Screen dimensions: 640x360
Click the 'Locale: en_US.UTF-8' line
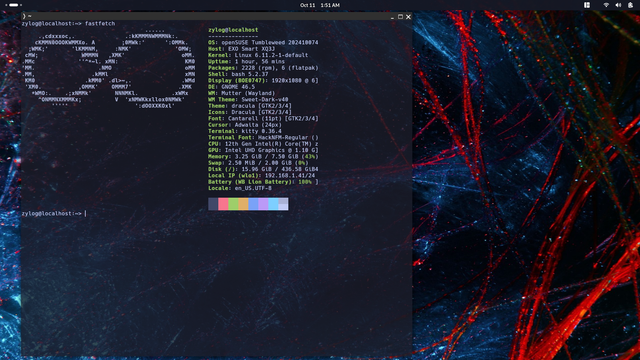(x=240, y=188)
